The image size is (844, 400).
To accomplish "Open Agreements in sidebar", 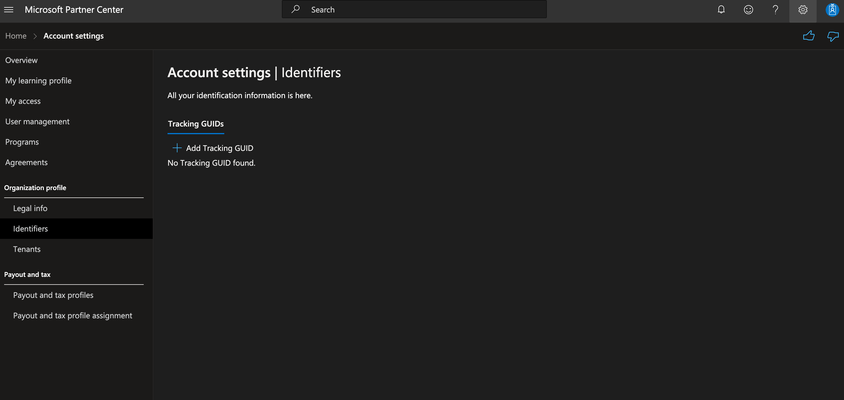I will (x=26, y=163).
